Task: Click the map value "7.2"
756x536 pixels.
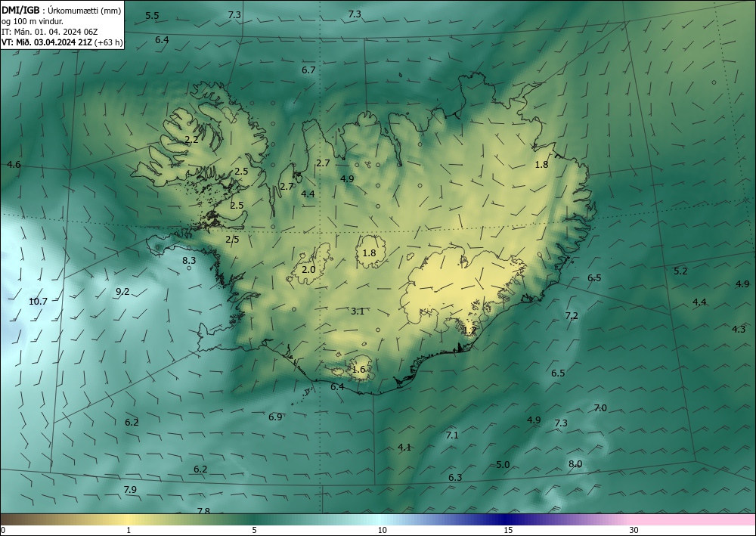Action: pos(572,316)
